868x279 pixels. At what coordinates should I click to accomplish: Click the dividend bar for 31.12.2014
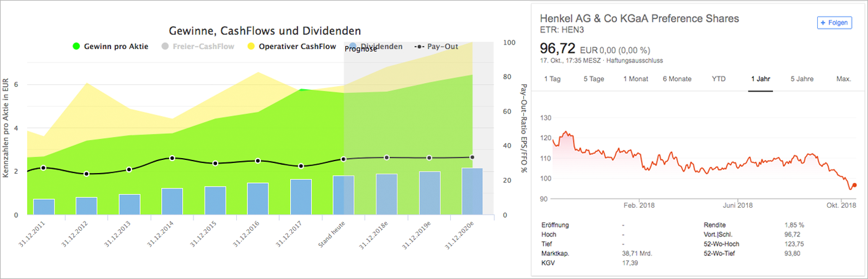[172, 201]
